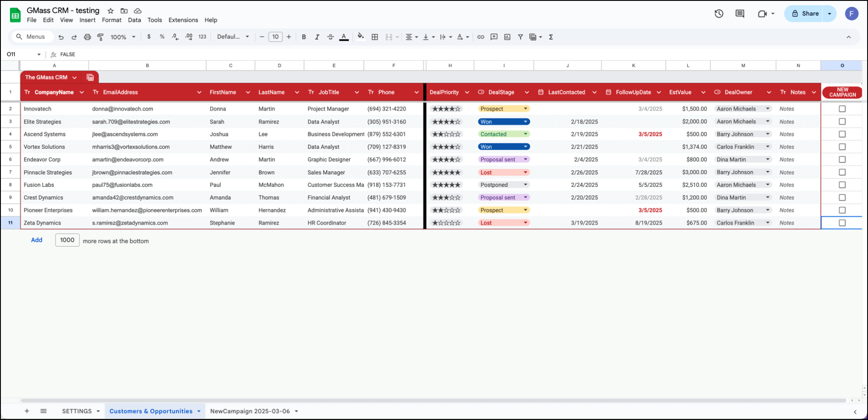This screenshot has height=420, width=868.
Task: Click the F account avatar
Action: point(851,13)
